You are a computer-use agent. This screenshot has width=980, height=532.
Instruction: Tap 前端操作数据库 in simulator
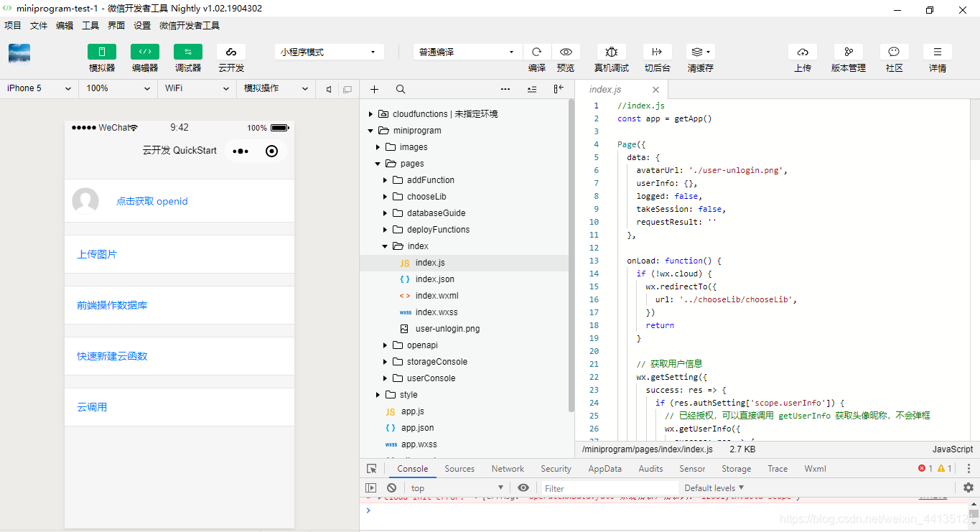(112, 305)
